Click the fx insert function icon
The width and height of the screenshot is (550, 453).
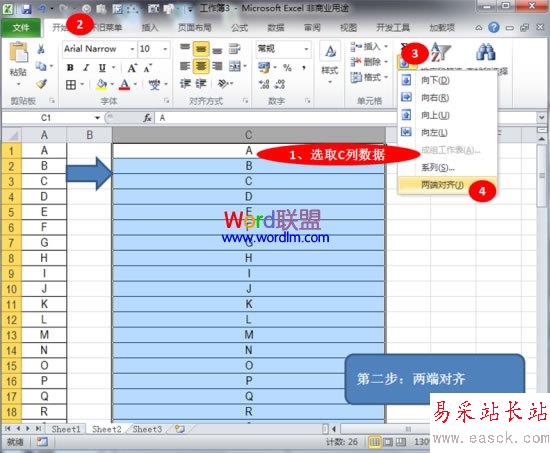[x=148, y=118]
